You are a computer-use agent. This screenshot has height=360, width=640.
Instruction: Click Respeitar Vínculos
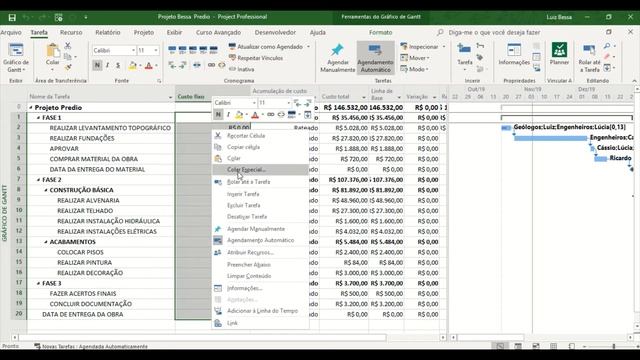[256, 58]
